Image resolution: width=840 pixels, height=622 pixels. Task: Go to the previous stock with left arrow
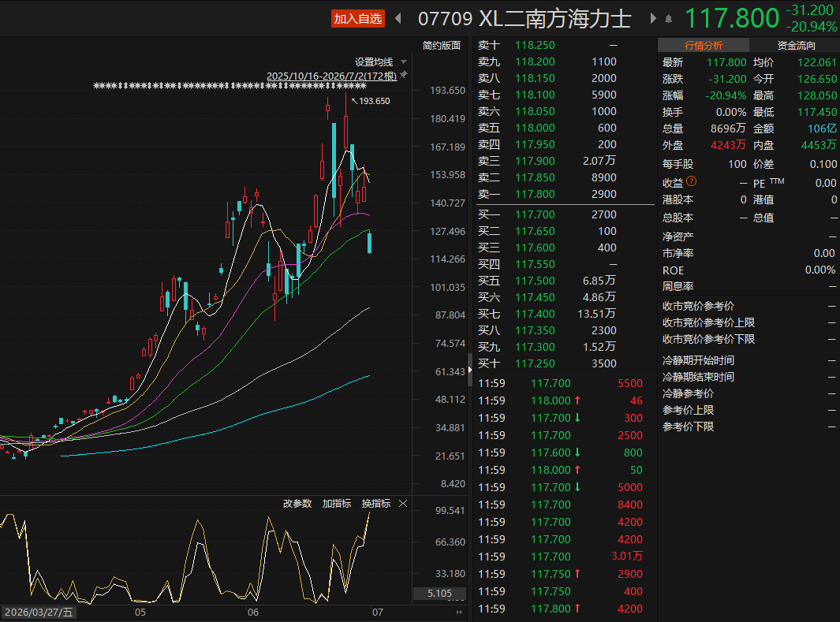tap(398, 19)
